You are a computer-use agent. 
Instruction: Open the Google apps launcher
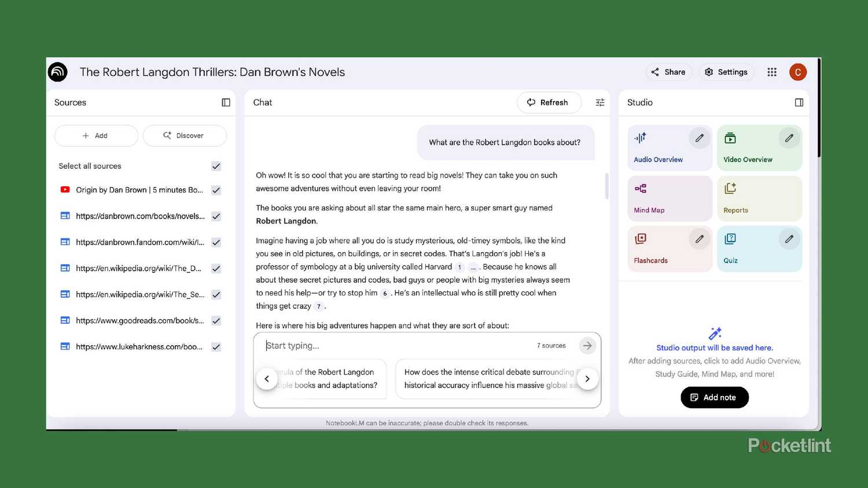coord(772,72)
